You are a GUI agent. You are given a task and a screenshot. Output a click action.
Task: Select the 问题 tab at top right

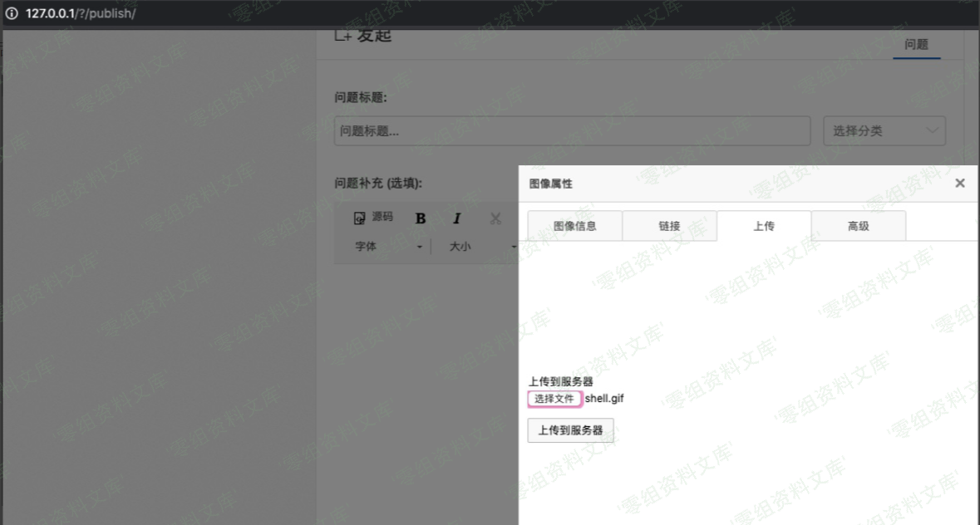(916, 45)
